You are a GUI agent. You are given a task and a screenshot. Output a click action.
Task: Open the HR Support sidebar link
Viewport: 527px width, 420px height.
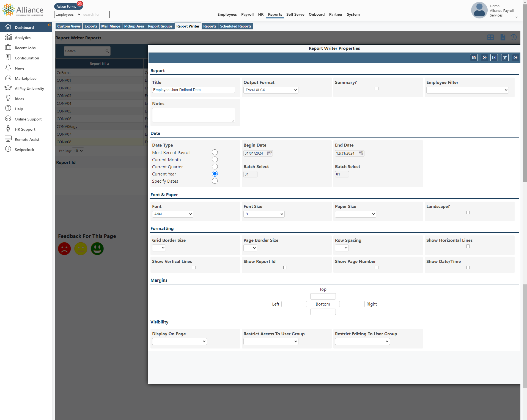25,129
